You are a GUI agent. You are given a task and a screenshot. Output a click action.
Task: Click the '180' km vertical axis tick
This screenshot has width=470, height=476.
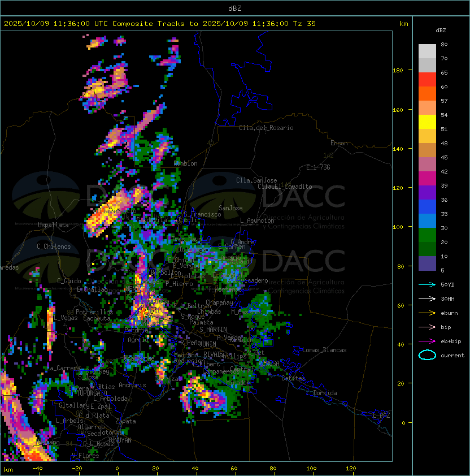click(398, 71)
